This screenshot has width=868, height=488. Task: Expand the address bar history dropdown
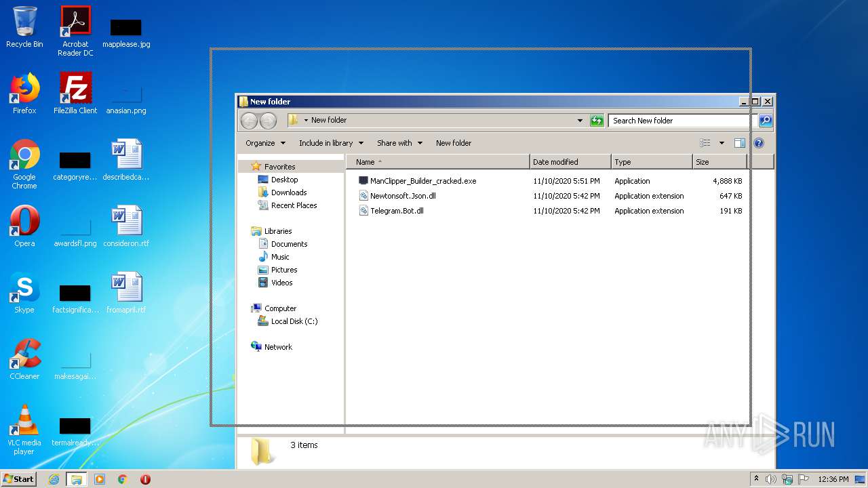click(x=580, y=121)
